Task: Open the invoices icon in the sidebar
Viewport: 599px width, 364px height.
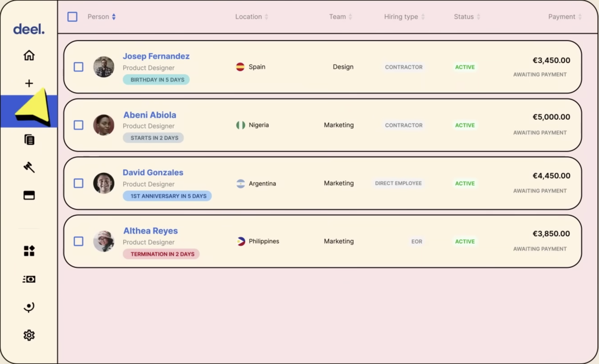Action: (x=29, y=279)
